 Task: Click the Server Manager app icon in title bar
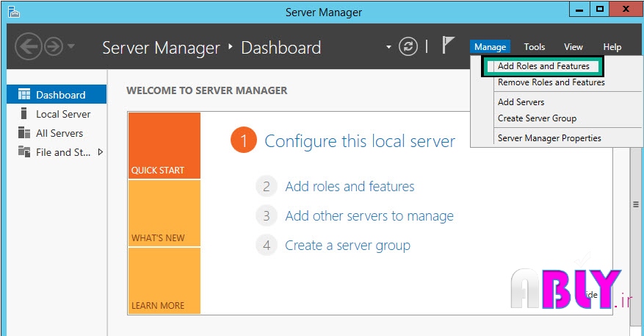[x=13, y=12]
